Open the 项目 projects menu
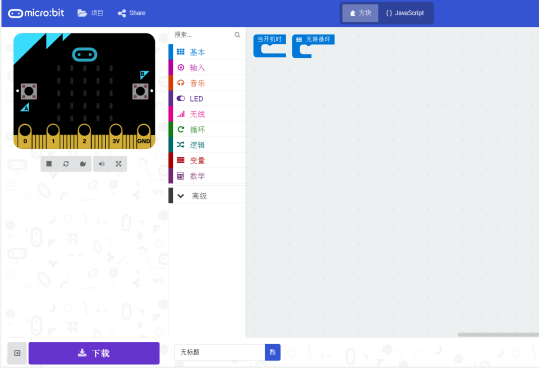Viewport: 540px width, 368px height. (90, 13)
